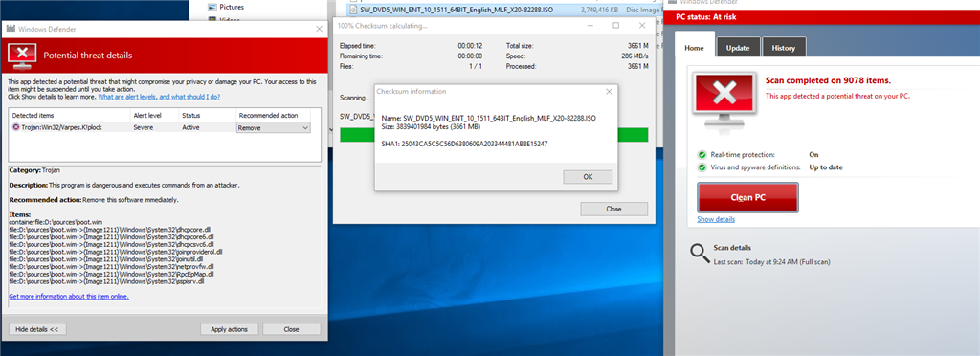Click Hide details button
The image size is (980, 356).
pyautogui.click(x=37, y=329)
